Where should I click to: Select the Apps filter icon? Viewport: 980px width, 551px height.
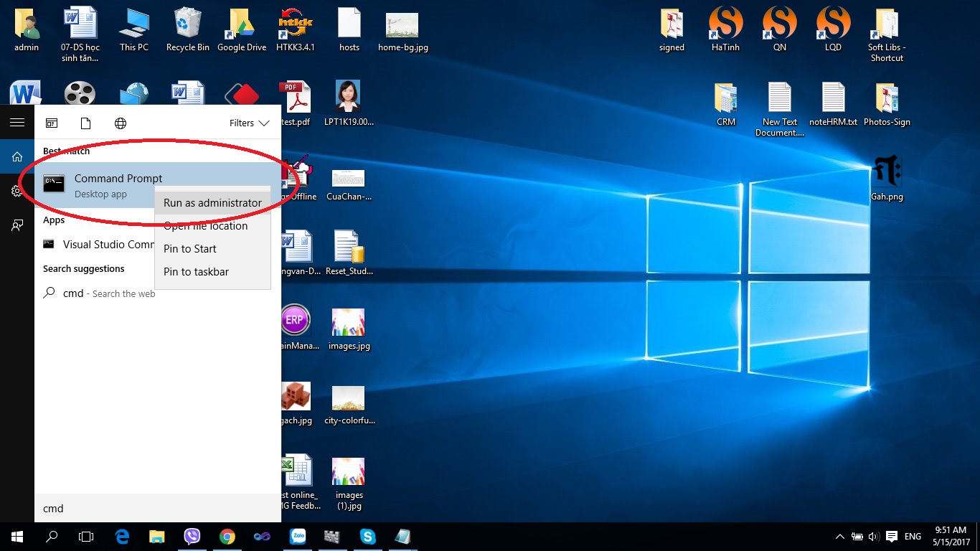pyautogui.click(x=52, y=123)
